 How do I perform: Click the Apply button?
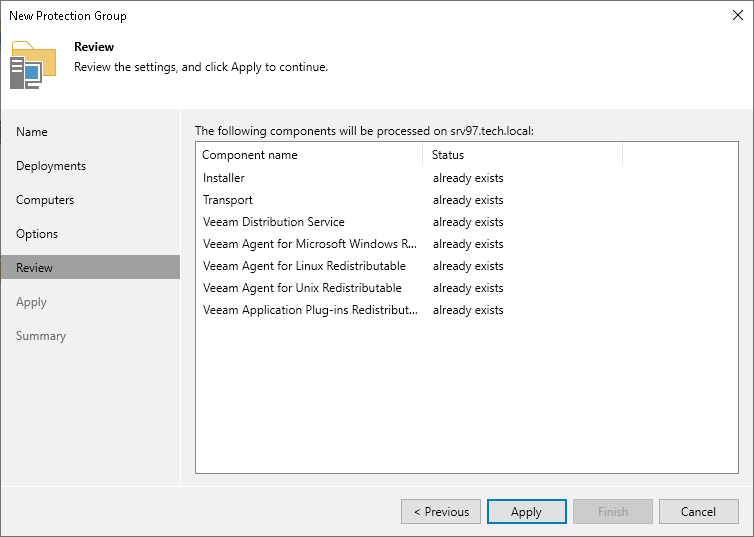[x=527, y=512]
